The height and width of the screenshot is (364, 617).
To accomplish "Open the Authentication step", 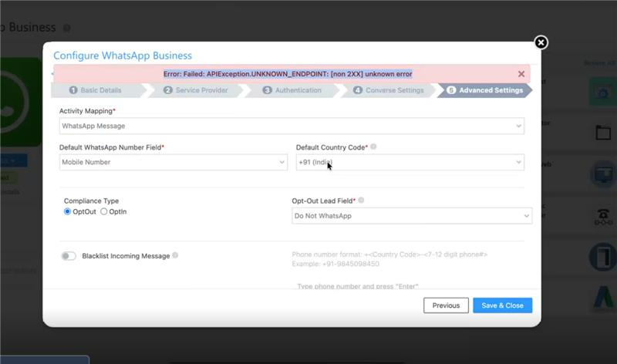I will click(292, 90).
